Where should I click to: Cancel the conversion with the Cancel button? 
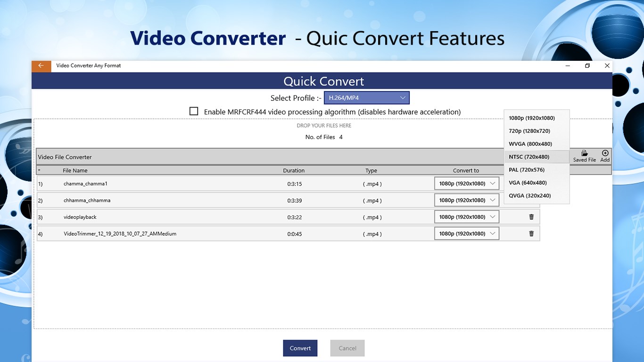point(347,348)
